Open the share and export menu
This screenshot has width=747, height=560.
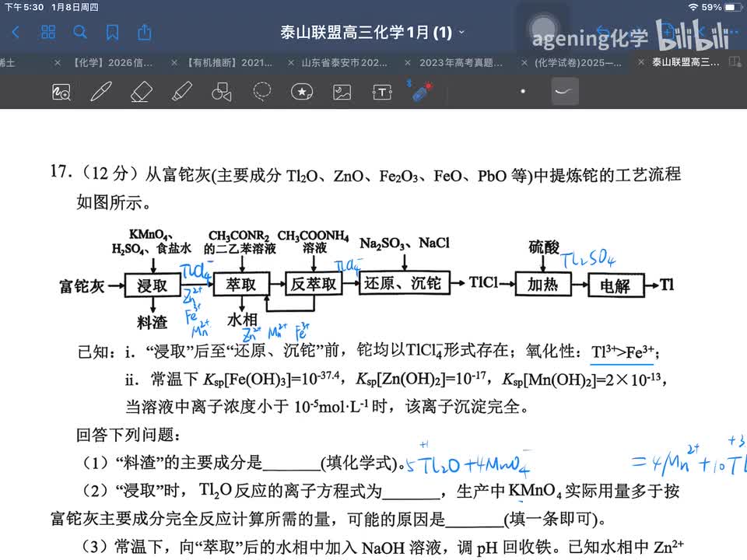(x=145, y=32)
